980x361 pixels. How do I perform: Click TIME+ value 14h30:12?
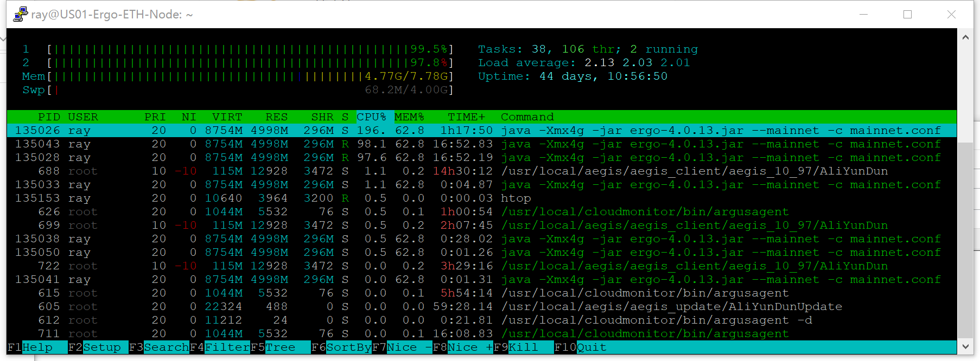463,171
